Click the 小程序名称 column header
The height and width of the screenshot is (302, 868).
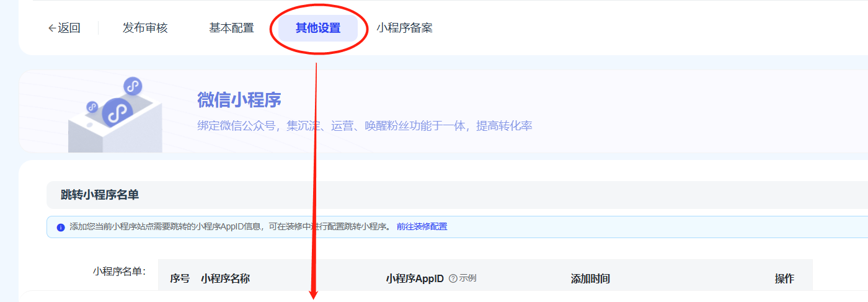(225, 279)
